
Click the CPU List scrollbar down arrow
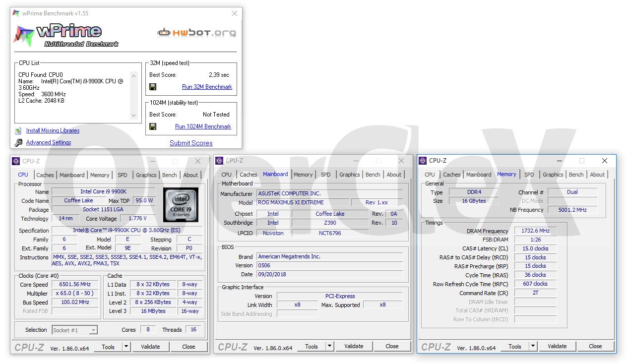click(x=133, y=116)
